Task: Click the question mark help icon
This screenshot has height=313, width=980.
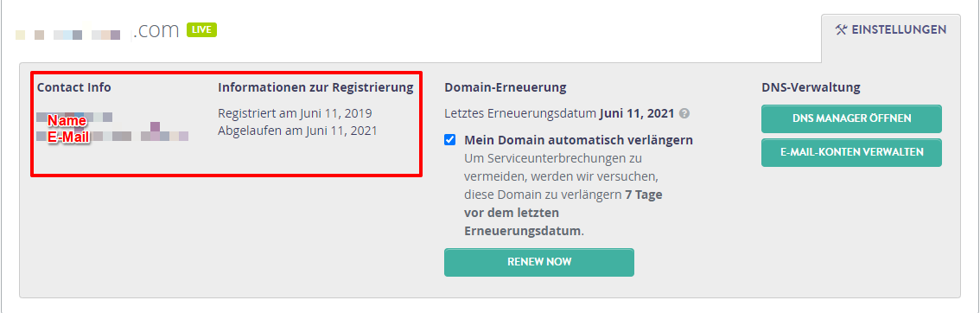Action: point(684,114)
